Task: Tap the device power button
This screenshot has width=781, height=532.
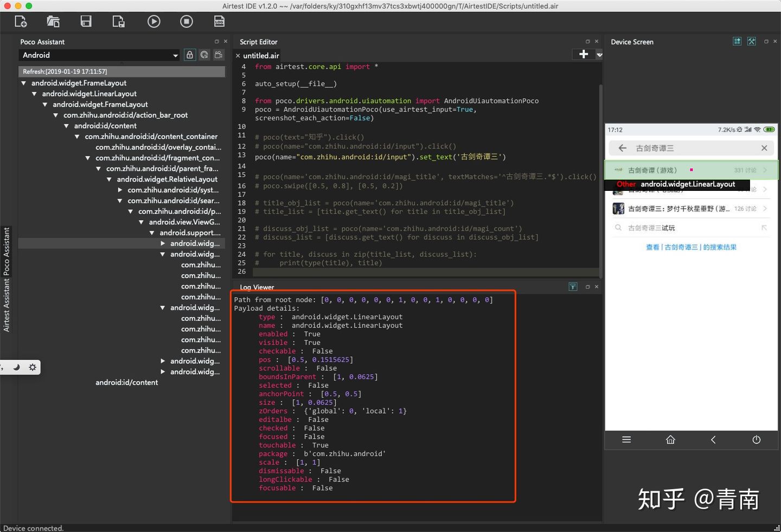Action: point(757,440)
